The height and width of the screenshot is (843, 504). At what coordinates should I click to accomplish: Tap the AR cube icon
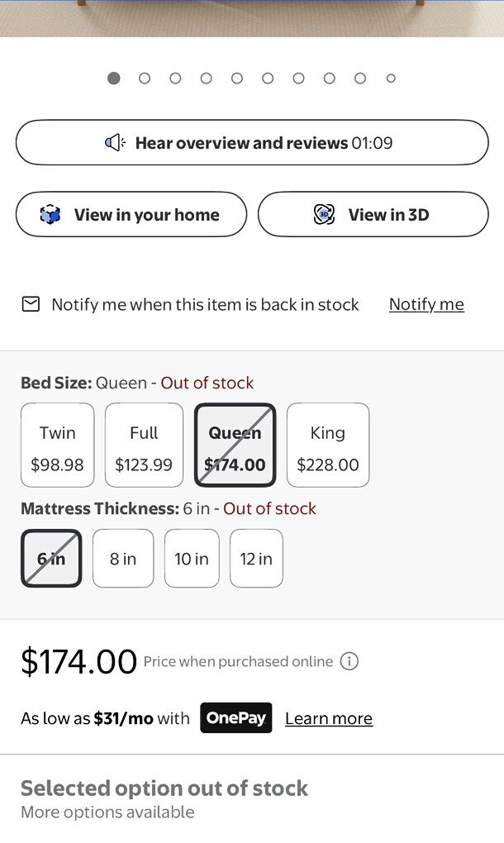point(50,215)
